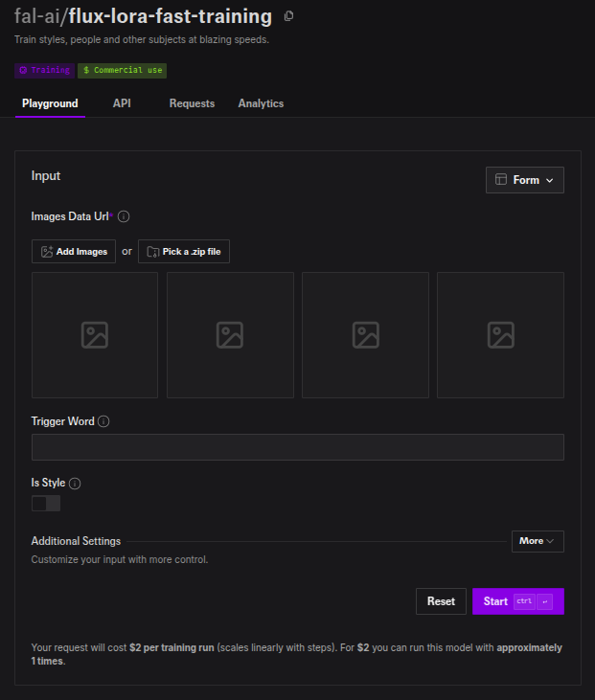Open the API tab
This screenshot has width=595, height=700.
coord(122,103)
